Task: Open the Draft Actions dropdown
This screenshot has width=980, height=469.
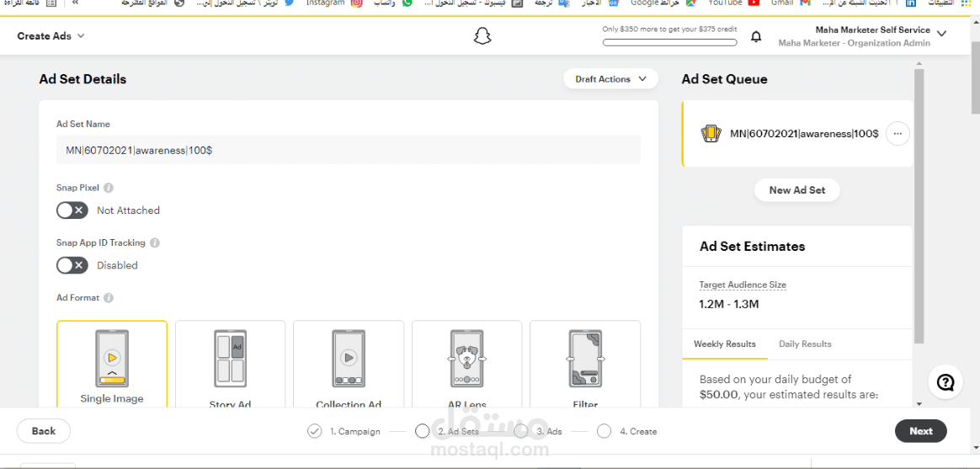Action: pos(610,79)
